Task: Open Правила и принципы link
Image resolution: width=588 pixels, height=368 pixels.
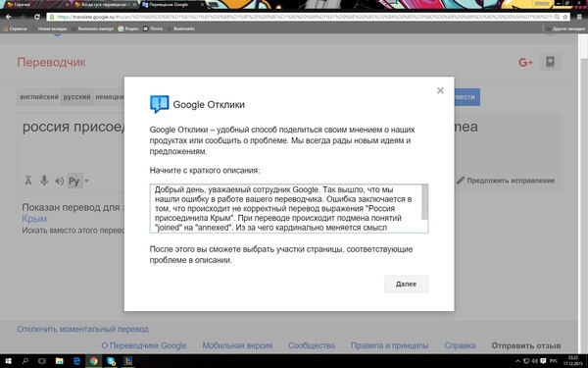Action: tap(390, 345)
